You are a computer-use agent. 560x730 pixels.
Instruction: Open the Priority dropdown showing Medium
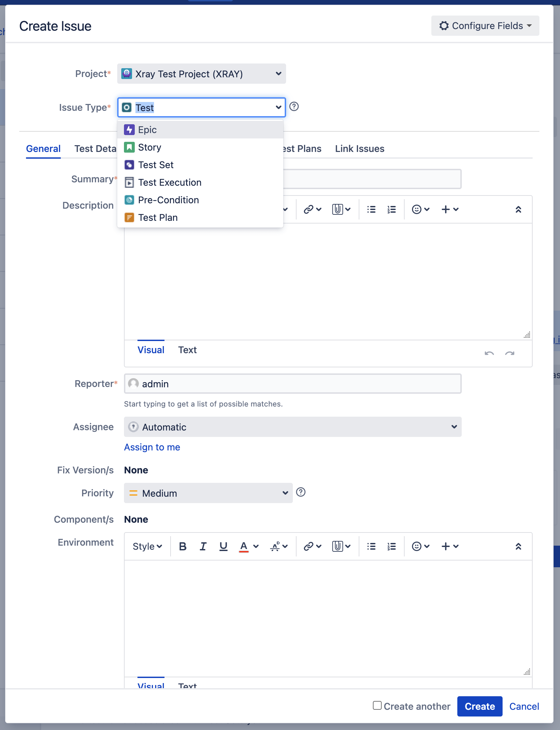pos(208,493)
